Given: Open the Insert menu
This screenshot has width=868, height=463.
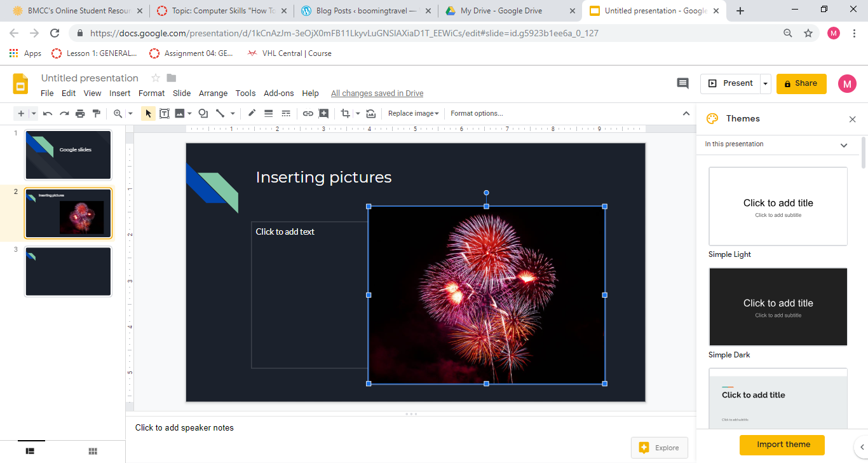Looking at the screenshot, I should [x=119, y=93].
